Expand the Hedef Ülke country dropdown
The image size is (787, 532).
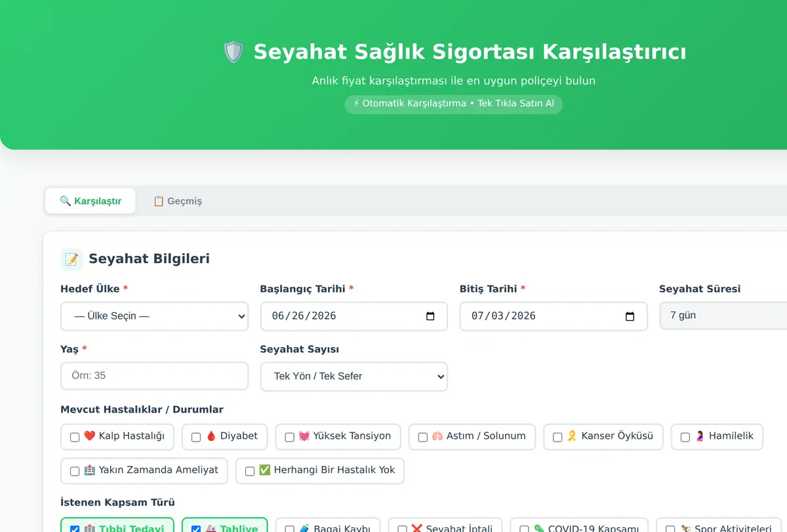pos(155,316)
